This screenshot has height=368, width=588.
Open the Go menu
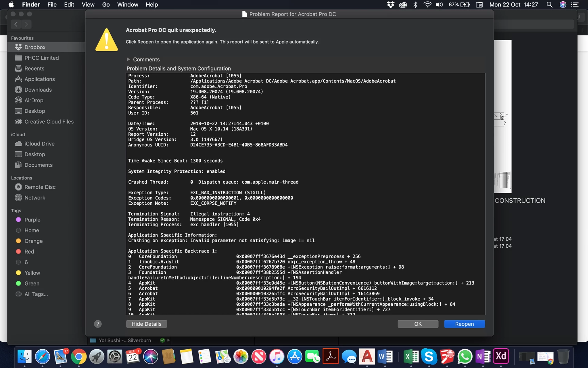tap(106, 4)
